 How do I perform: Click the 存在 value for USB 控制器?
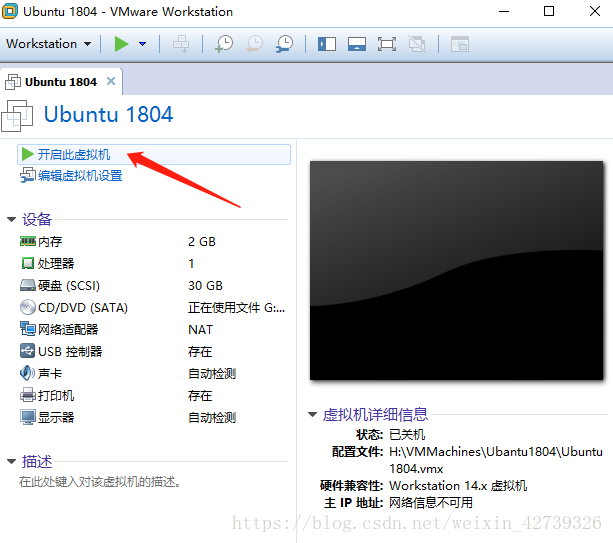tap(200, 351)
